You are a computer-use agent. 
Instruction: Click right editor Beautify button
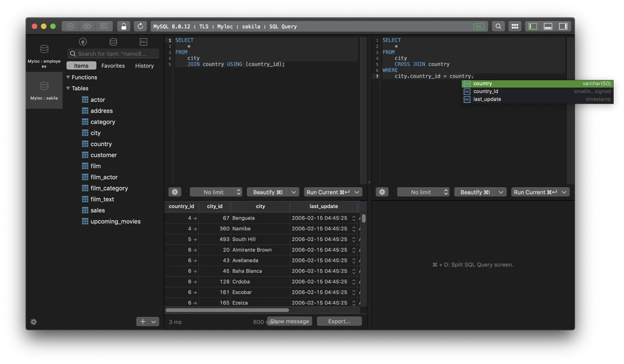pyautogui.click(x=475, y=192)
